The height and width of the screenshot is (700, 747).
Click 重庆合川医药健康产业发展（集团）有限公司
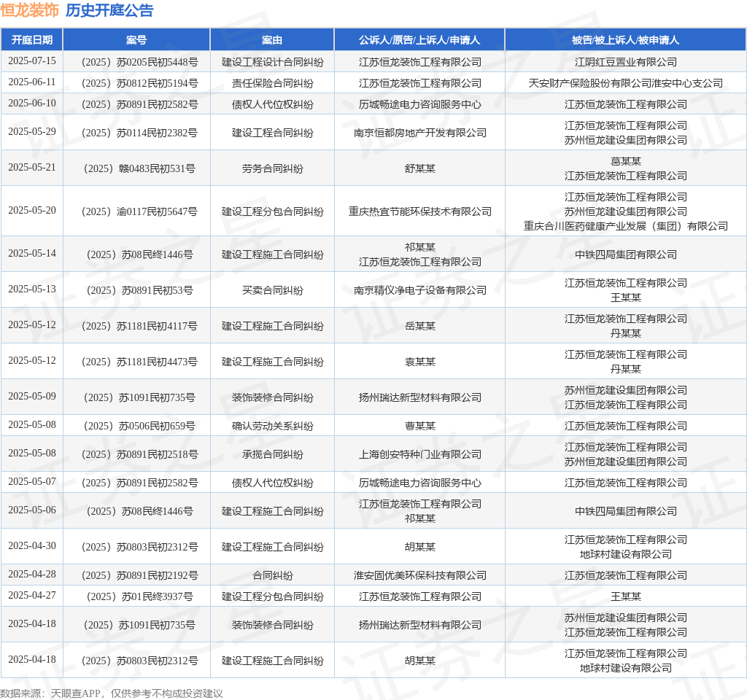click(625, 226)
